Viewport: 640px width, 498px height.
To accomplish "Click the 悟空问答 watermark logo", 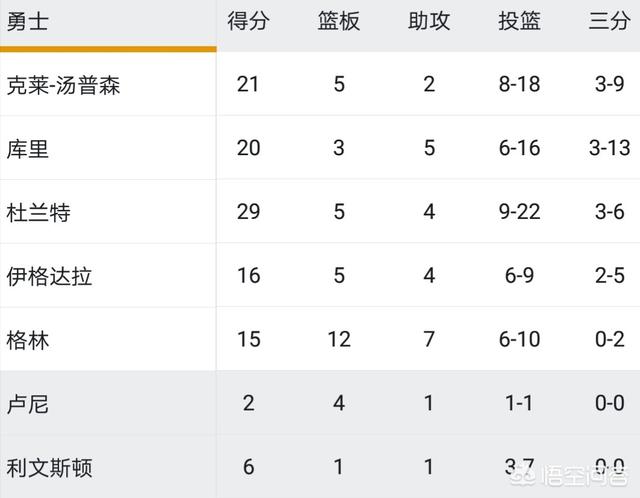I will pyautogui.click(x=569, y=475).
